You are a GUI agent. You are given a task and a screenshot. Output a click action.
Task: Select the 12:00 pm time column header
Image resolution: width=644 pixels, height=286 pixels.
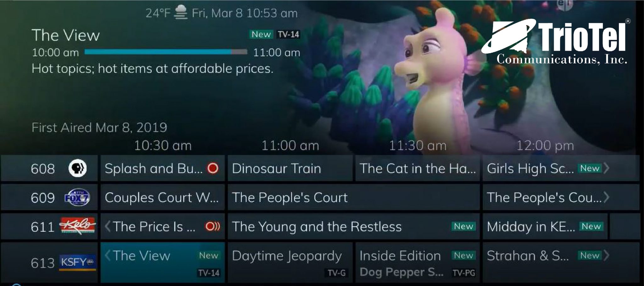tap(545, 146)
